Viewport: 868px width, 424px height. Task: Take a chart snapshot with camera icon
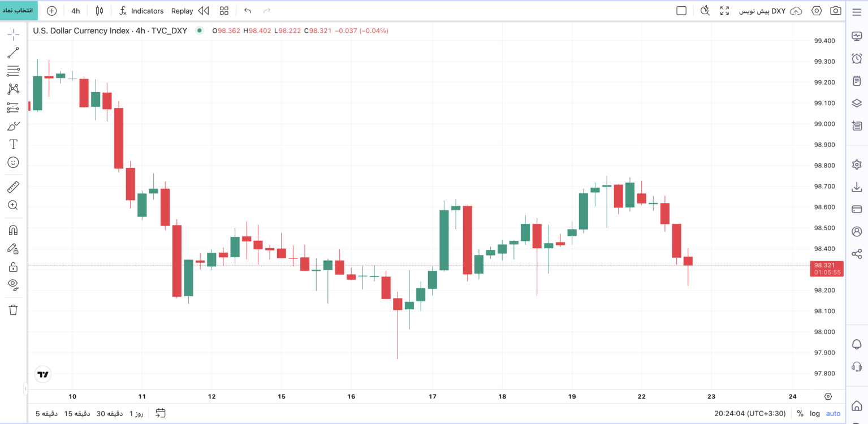[835, 11]
